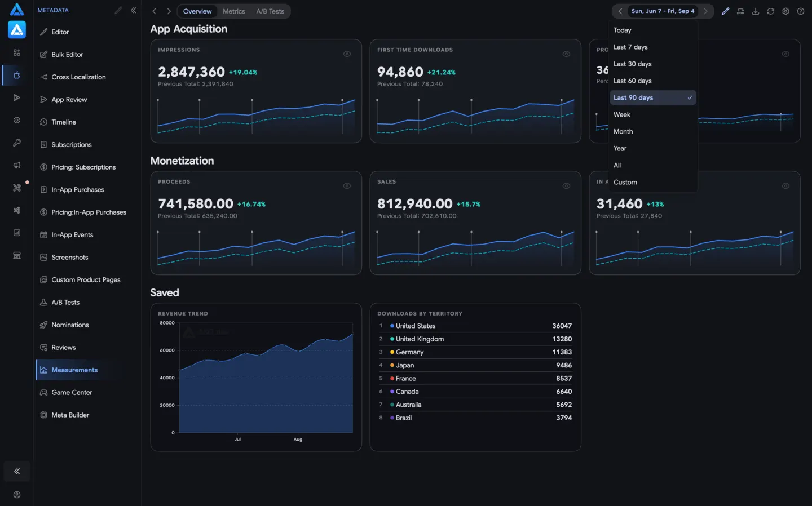Open Editor in Metadata sidebar
Screen dimensions: 812x506
(86, 32)
